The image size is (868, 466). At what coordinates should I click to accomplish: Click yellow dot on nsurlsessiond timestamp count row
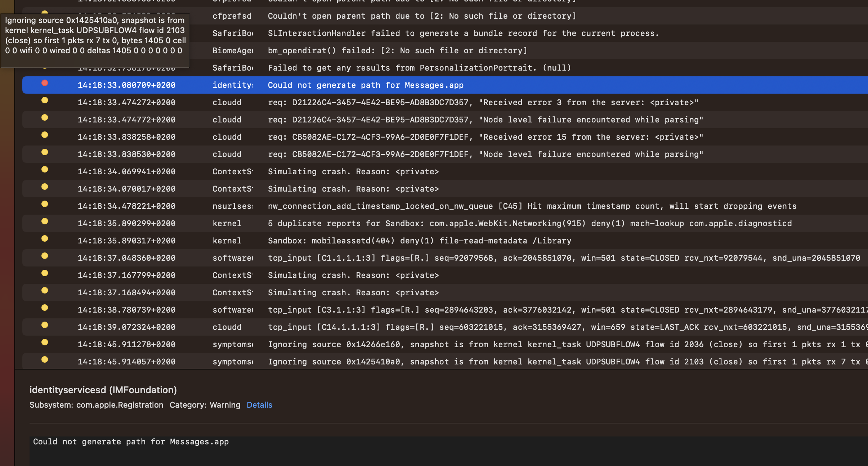coord(45,204)
